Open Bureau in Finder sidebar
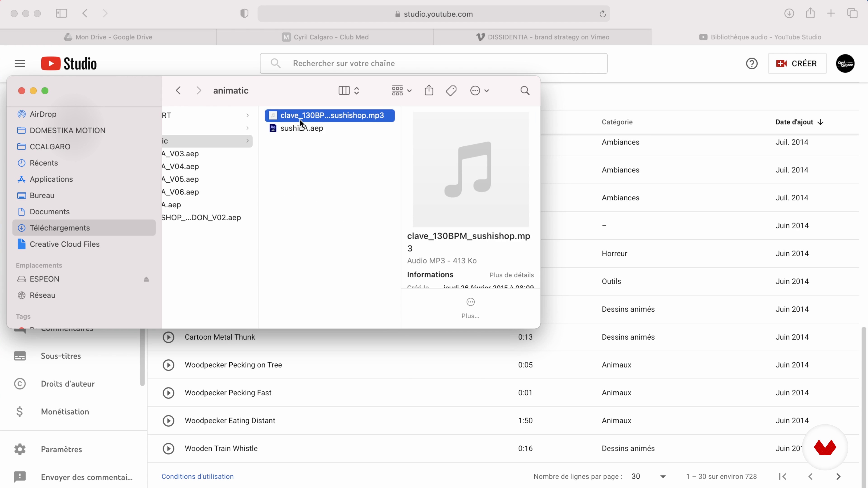This screenshot has width=868, height=488. [84, 195]
